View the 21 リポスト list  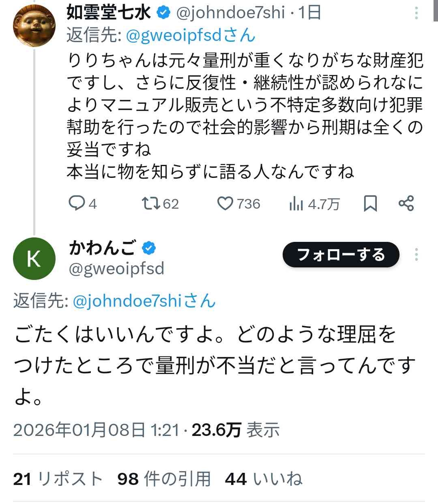tap(58, 479)
